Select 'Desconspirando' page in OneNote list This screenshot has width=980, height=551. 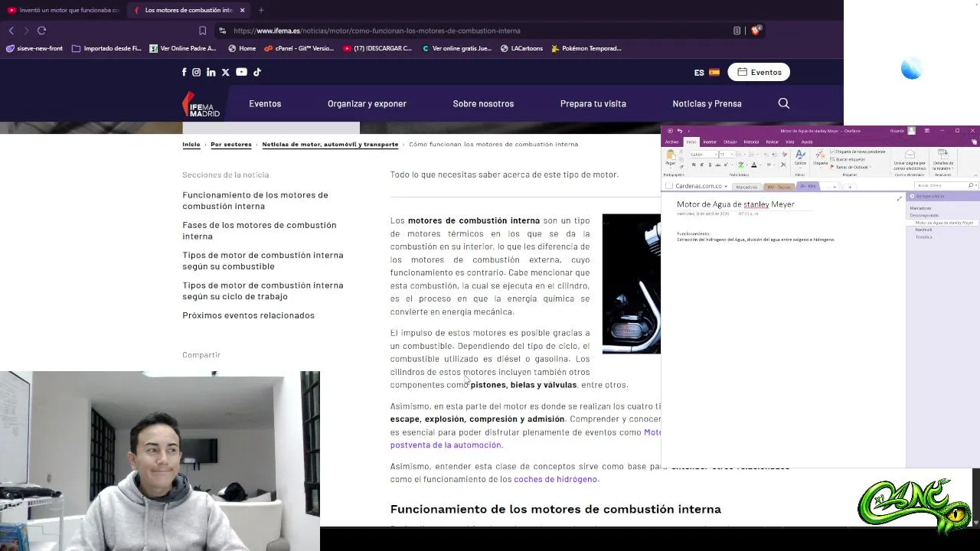(x=924, y=215)
